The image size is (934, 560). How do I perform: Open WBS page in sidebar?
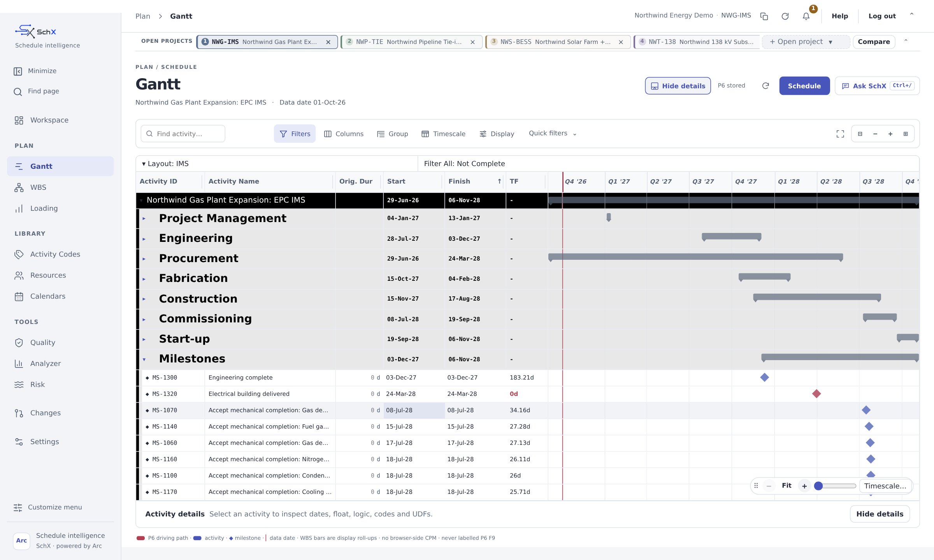60,187
